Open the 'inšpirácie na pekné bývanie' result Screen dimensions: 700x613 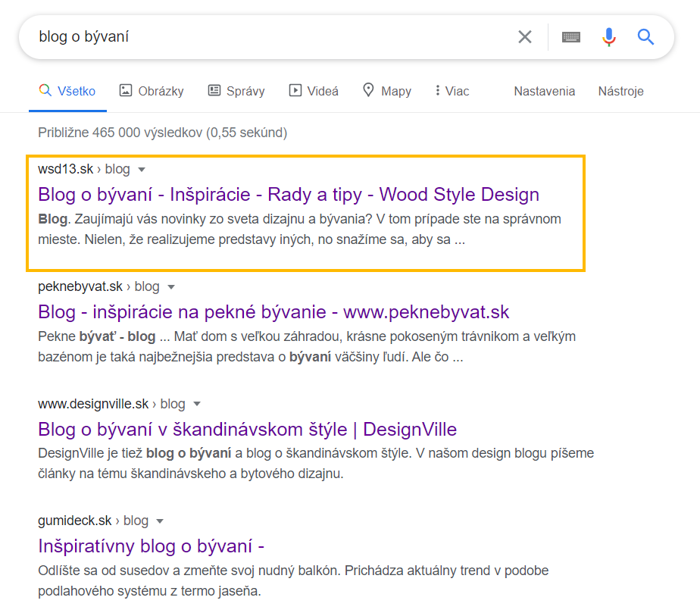point(273,311)
